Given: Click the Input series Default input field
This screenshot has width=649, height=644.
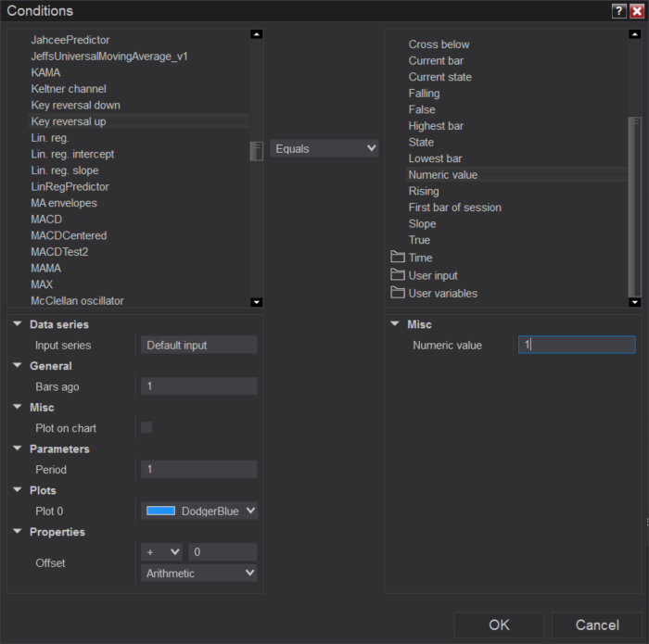Looking at the screenshot, I should pos(199,345).
